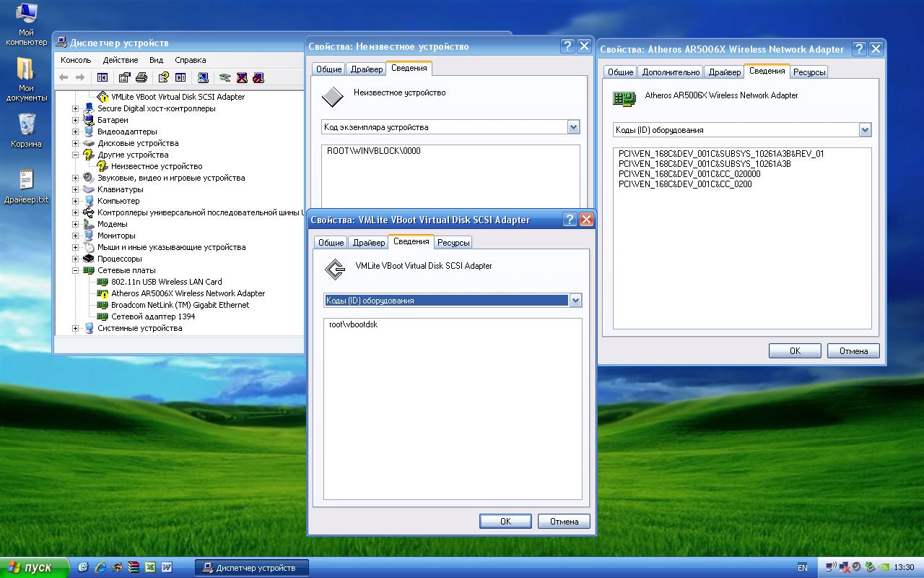The image size is (924, 578).
Task: Select PCI\VEN_168C&DEV_001C&CC_0200 hardware ID line
Action: (685, 184)
